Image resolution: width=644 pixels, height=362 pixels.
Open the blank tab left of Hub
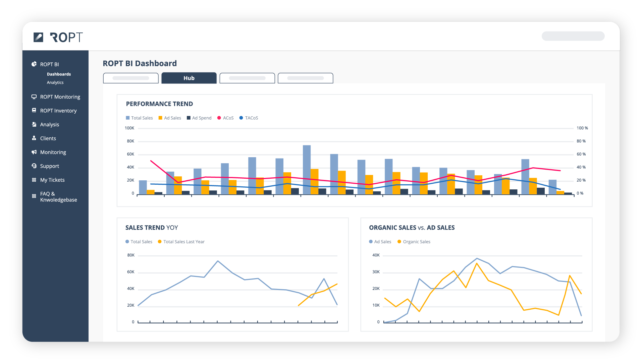point(131,78)
